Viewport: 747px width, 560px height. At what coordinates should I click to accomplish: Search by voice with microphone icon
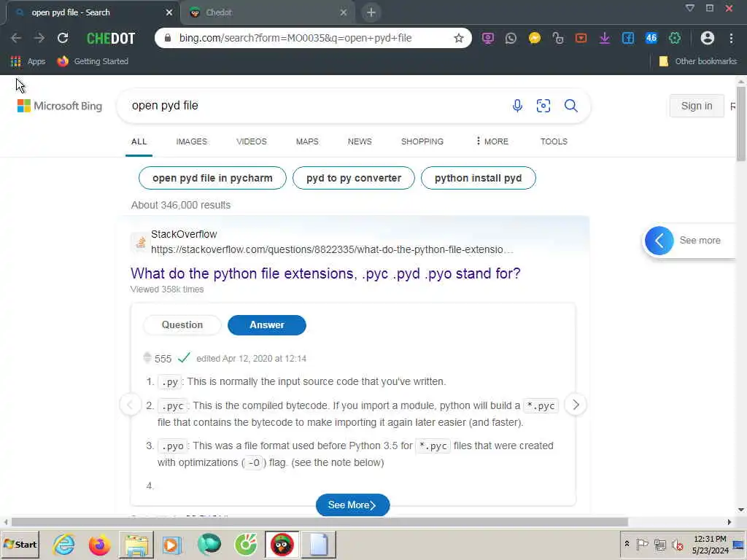pos(517,106)
